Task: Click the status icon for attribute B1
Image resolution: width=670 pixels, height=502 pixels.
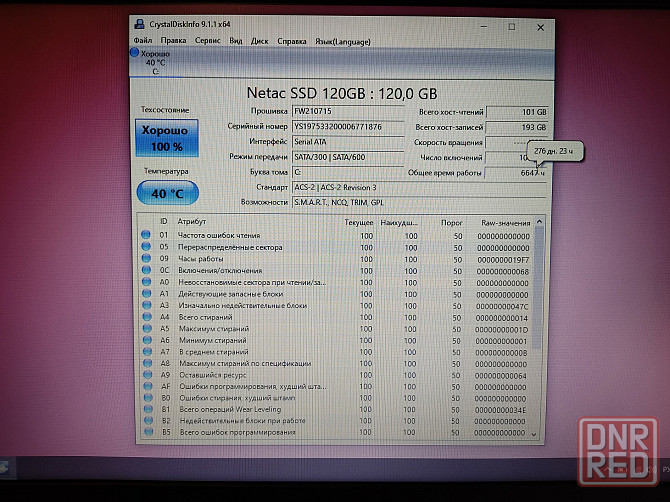Action: click(148, 409)
